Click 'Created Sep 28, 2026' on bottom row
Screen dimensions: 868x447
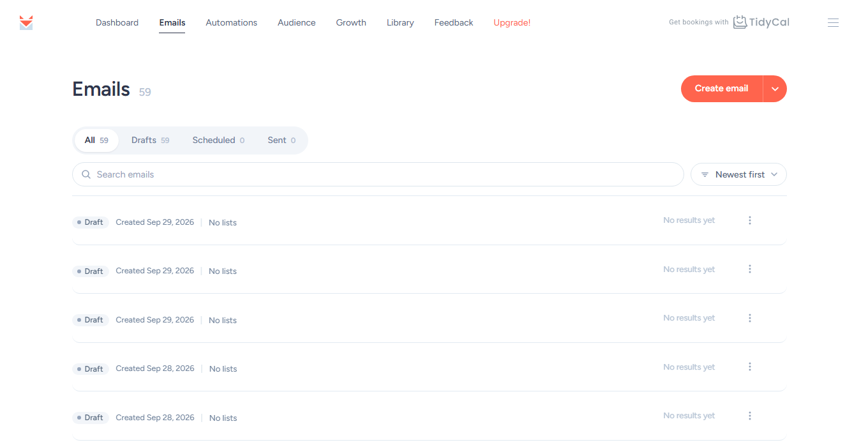(x=155, y=418)
